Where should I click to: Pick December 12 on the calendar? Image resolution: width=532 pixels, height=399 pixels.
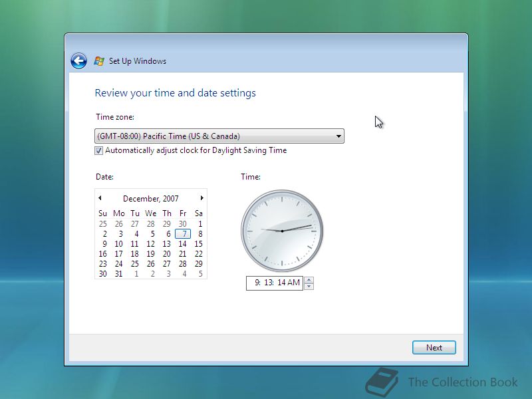click(151, 244)
